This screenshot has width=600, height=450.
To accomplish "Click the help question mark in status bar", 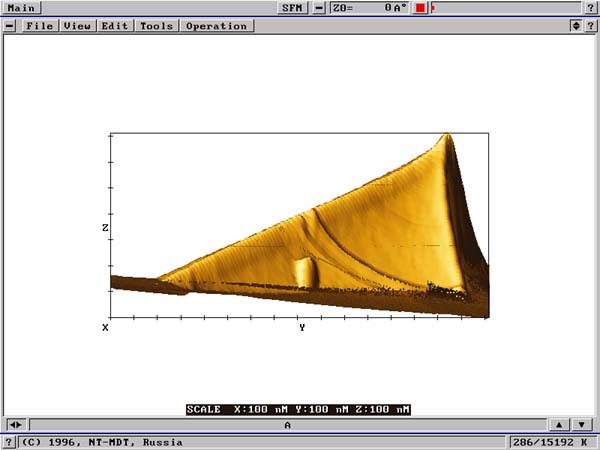I will point(9,441).
